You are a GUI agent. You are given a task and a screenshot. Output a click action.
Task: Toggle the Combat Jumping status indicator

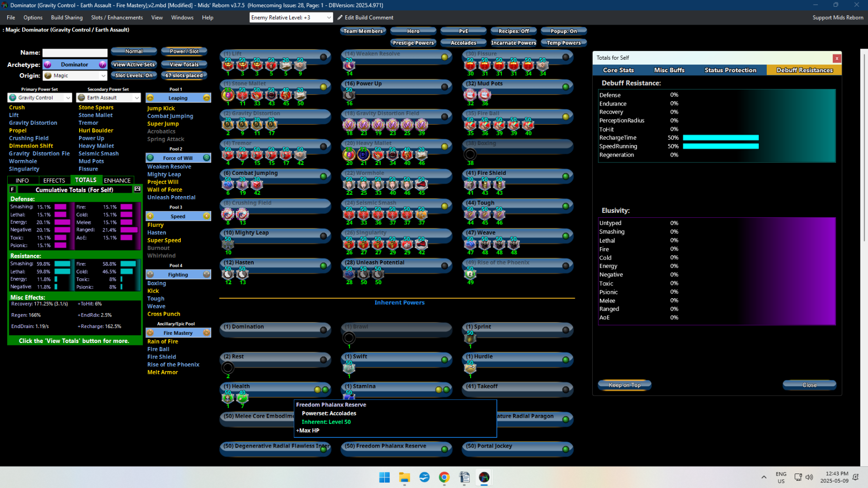click(324, 176)
